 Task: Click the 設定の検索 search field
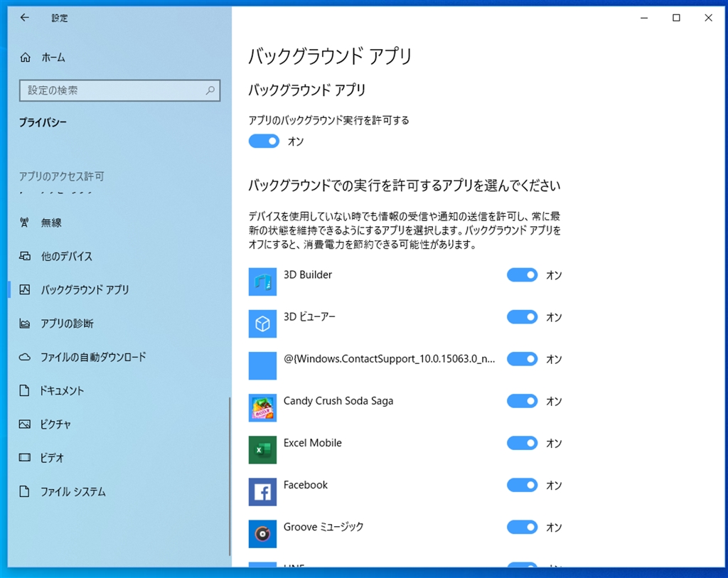pyautogui.click(x=119, y=90)
